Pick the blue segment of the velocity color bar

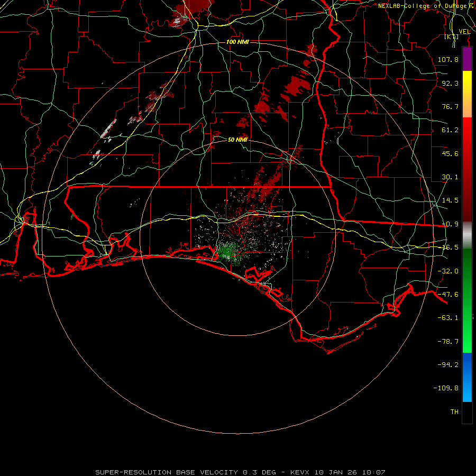[x=467, y=377]
